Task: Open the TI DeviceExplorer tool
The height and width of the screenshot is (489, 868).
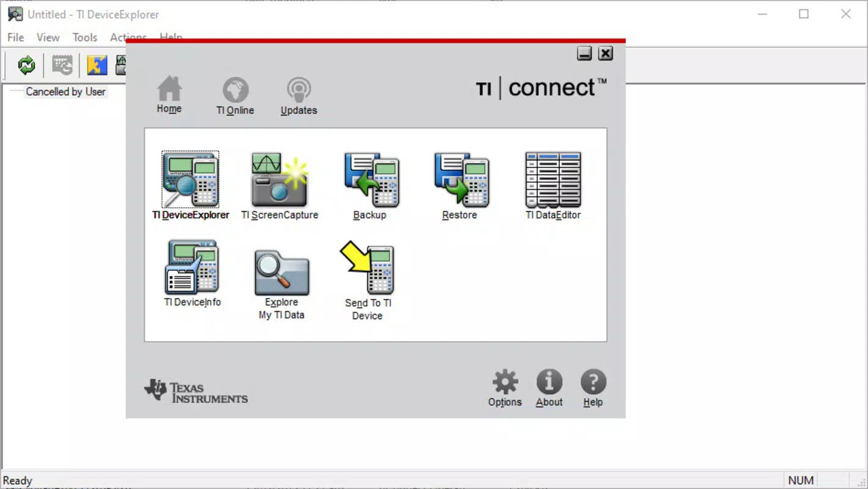Action: (x=190, y=186)
